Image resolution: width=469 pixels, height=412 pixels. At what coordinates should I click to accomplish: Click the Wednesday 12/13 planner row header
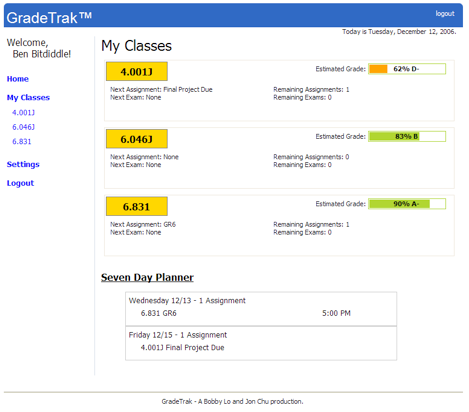(187, 301)
